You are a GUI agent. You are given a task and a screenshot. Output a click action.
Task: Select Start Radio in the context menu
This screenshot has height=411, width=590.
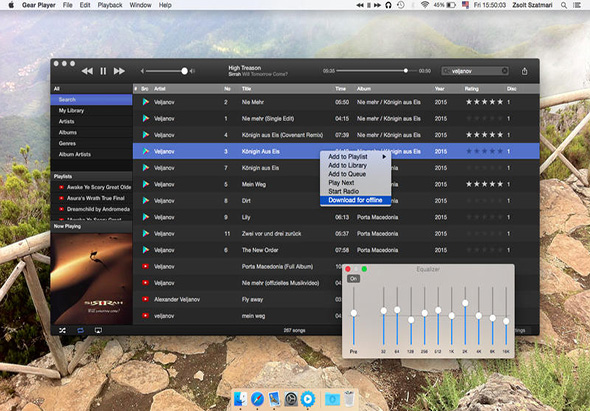pos(355,191)
